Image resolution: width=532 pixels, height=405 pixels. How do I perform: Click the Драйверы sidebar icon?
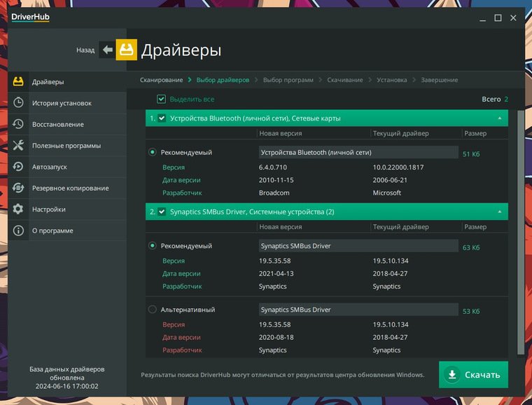tap(18, 81)
